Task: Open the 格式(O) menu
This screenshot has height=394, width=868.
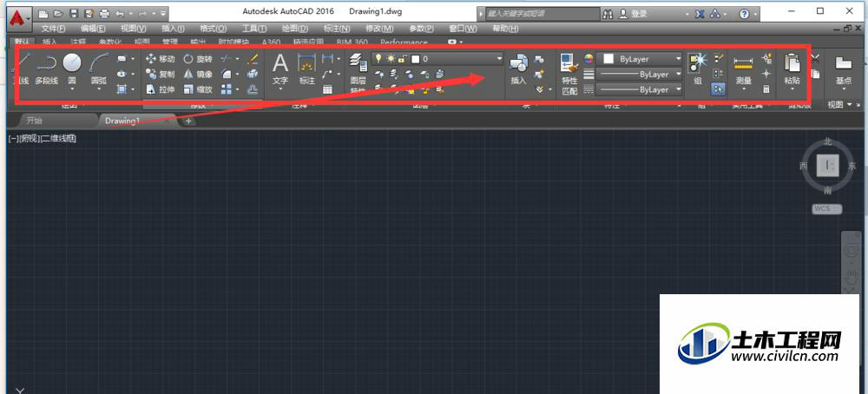Action: click(214, 29)
